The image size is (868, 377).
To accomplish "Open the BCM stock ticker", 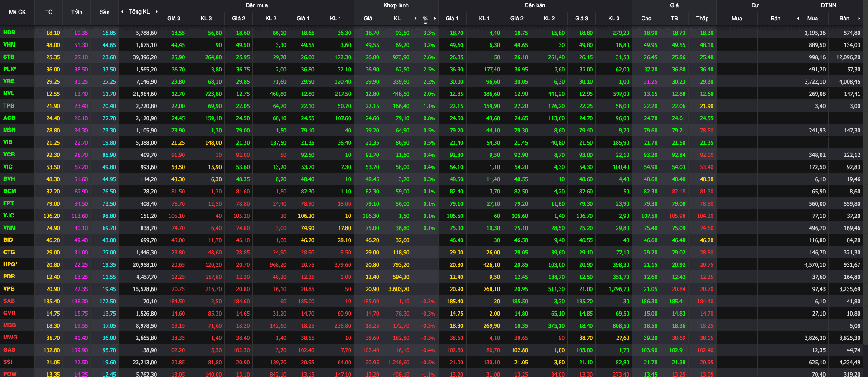I will tap(9, 191).
